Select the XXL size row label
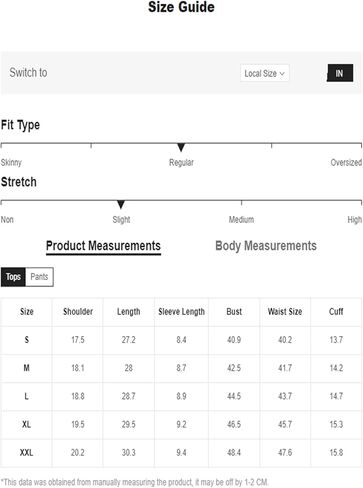This screenshot has height=488, width=363. 26,453
